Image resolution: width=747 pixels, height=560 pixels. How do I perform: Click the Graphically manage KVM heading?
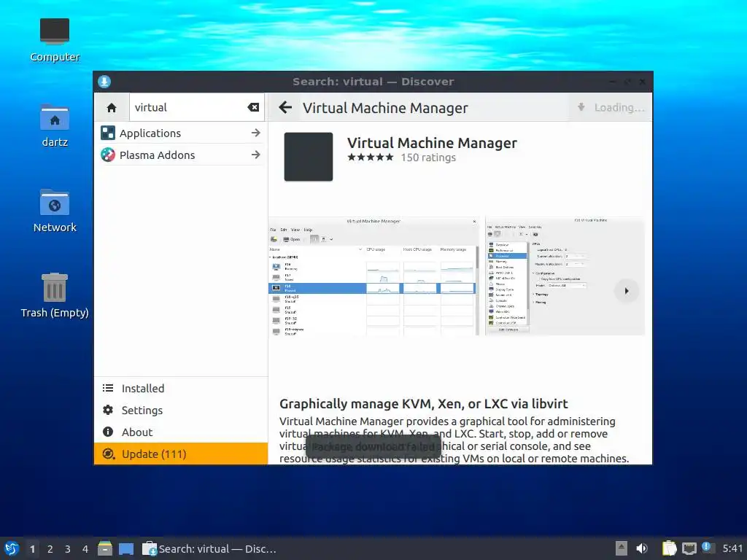click(424, 404)
